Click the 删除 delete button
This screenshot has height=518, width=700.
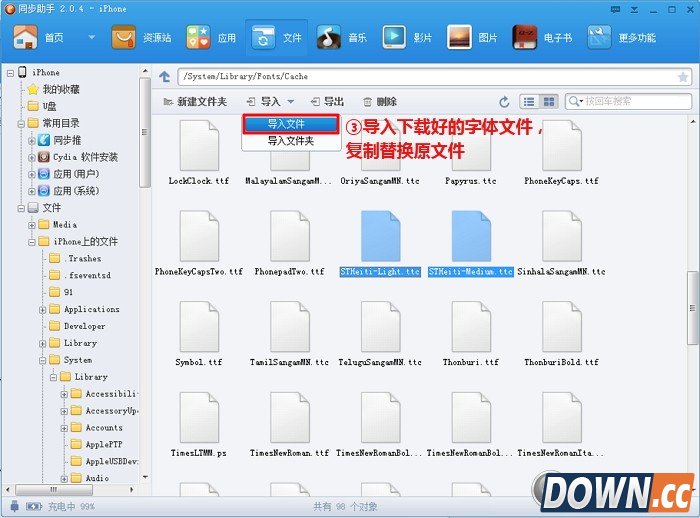(x=380, y=102)
